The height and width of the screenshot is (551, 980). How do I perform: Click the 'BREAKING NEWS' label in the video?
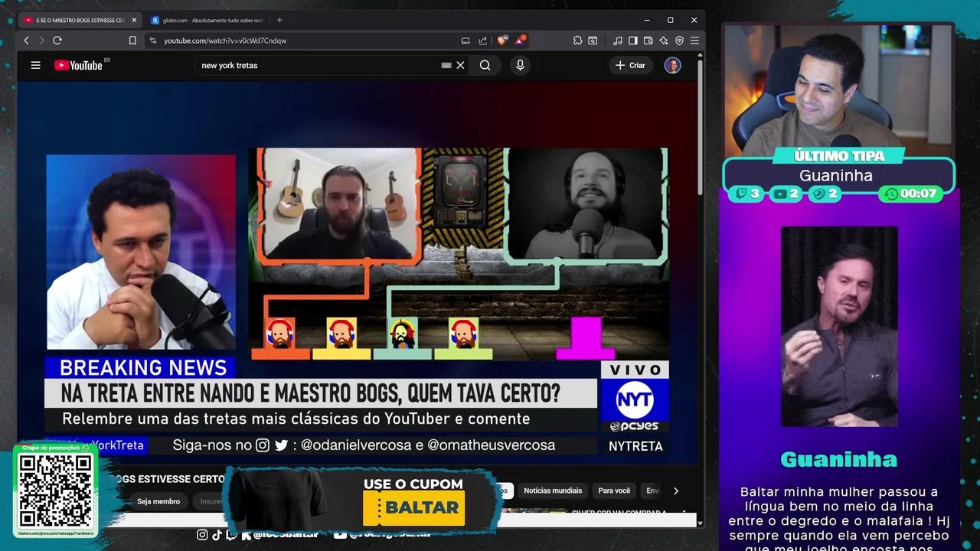coord(143,367)
